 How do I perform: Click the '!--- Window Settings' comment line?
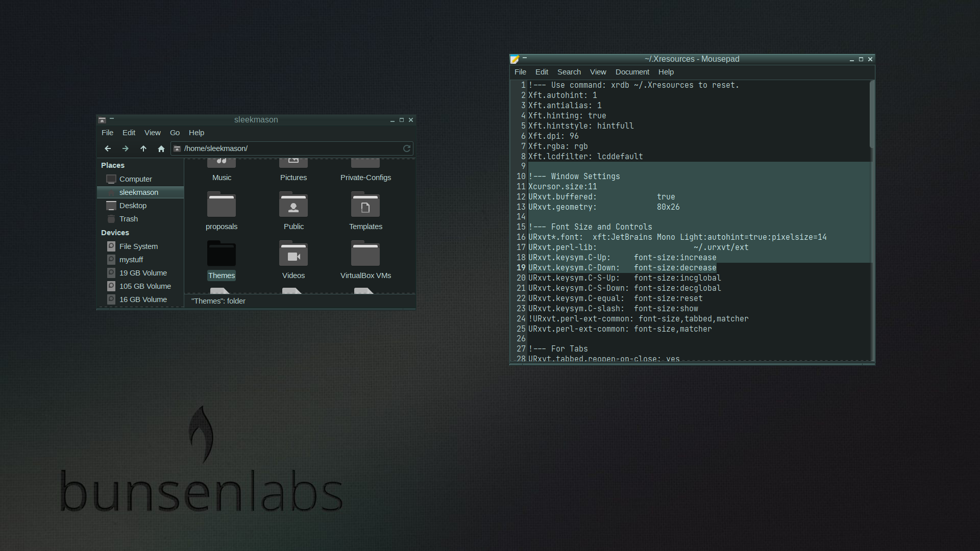pyautogui.click(x=574, y=177)
